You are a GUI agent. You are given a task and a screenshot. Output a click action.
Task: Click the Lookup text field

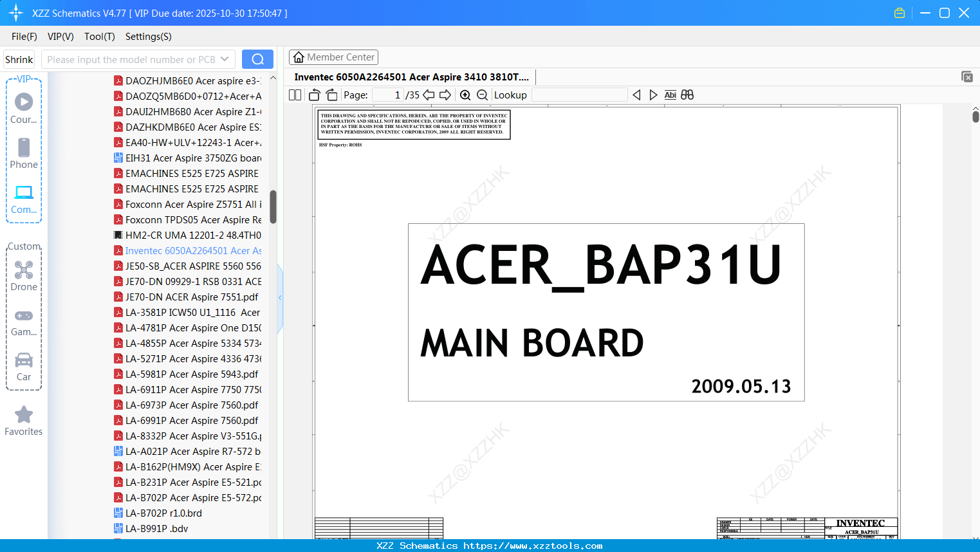tap(579, 95)
